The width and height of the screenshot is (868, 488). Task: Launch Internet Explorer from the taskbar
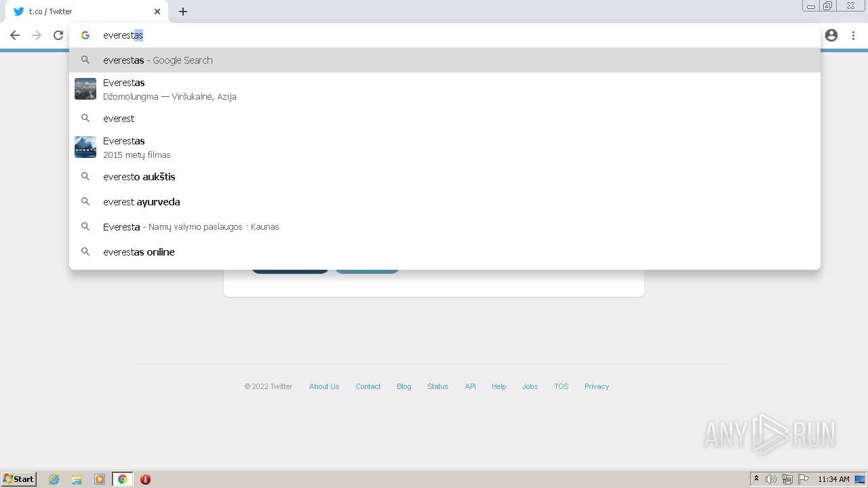(x=54, y=479)
